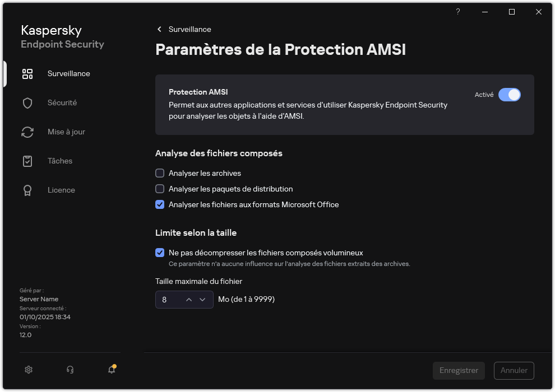Decrease maximum file size with the down arrow
This screenshot has width=555, height=392.
[x=203, y=300]
